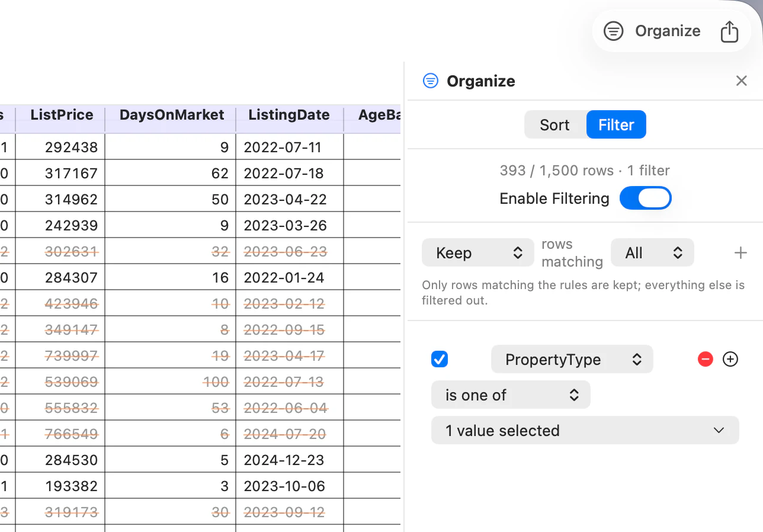
Task: Click the Organize toolbar button
Action: (652, 31)
